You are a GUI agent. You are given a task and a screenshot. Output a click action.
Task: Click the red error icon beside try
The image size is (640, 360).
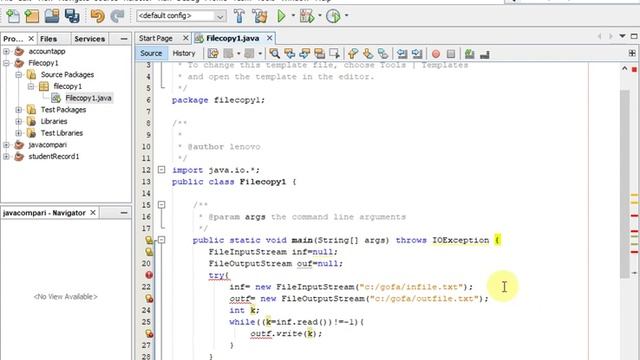(x=149, y=275)
